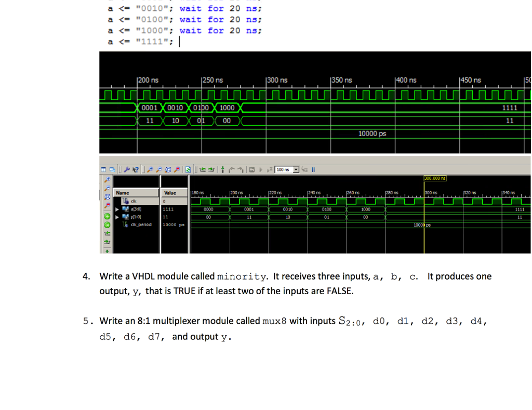The width and height of the screenshot is (532, 410).
Task: Select the a[3:0] signal name
Action: (x=136, y=209)
